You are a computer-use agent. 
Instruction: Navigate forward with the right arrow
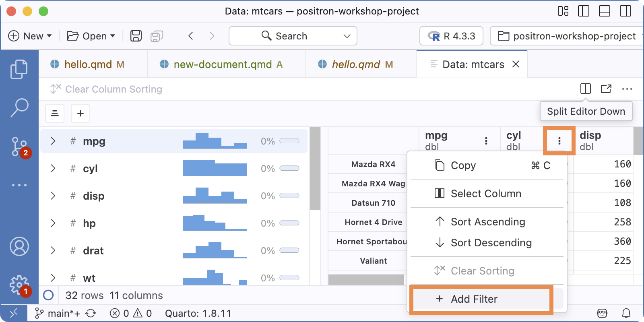pyautogui.click(x=212, y=36)
